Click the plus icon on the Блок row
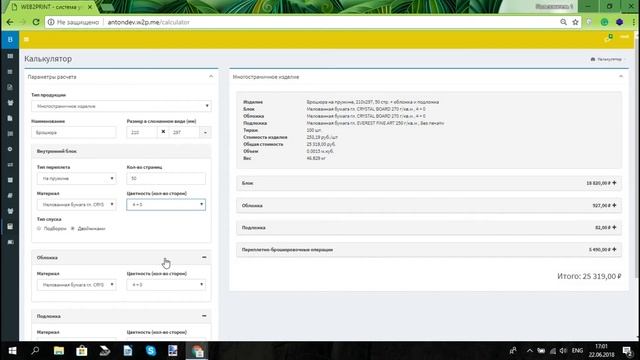 tap(614, 183)
